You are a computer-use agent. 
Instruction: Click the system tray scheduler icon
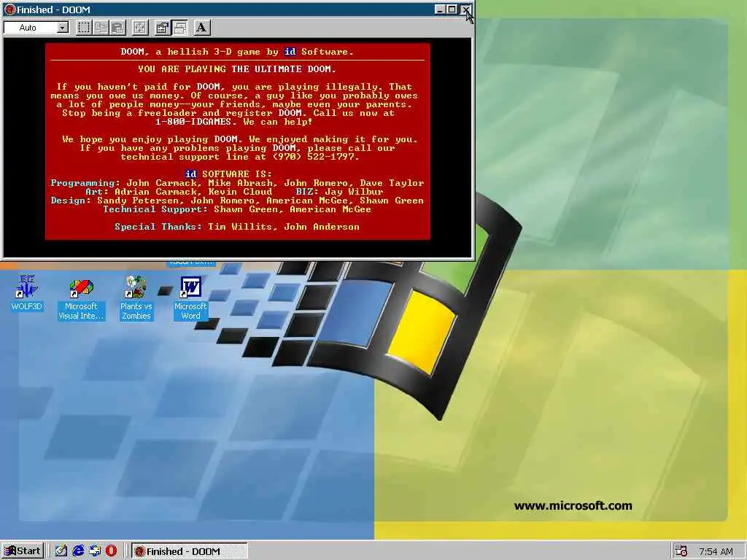click(x=681, y=551)
